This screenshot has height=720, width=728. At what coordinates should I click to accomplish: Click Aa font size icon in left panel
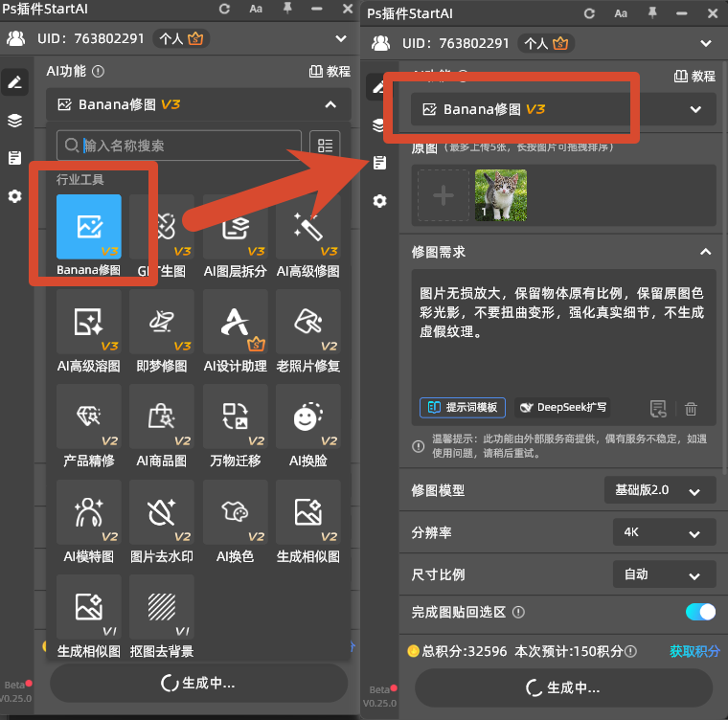[x=256, y=9]
